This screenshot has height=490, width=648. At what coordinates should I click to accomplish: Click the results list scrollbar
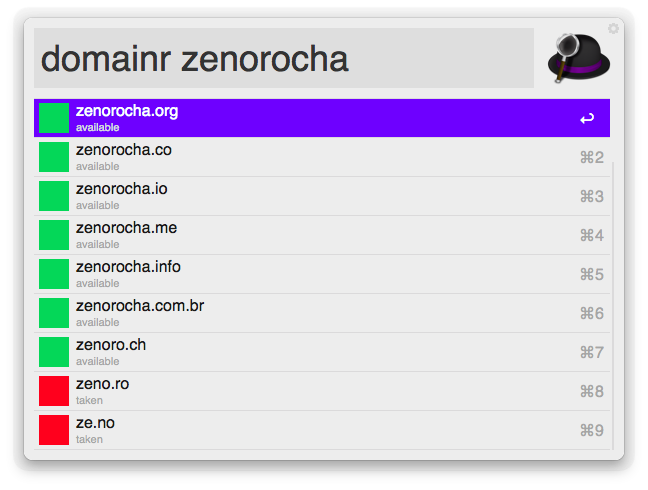[x=613, y=306]
